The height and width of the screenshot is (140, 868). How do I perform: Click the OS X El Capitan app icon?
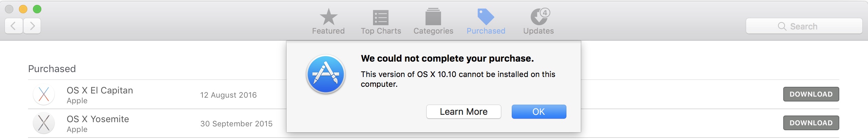point(44,94)
